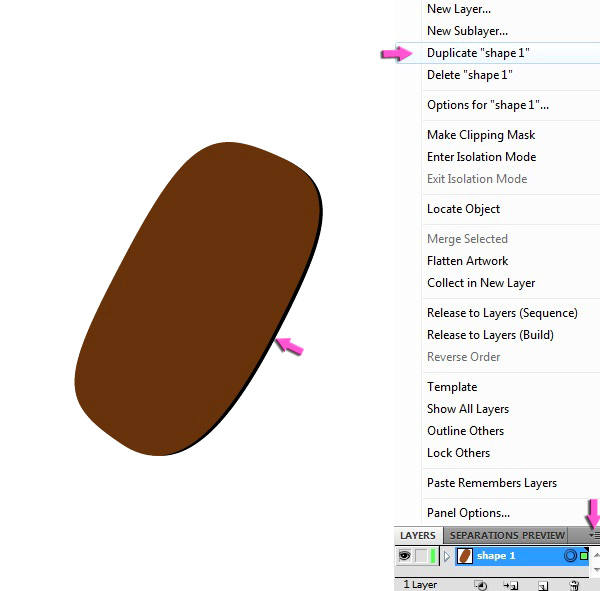Choose Show All Layers
The height and width of the screenshot is (591, 600).
tap(468, 409)
